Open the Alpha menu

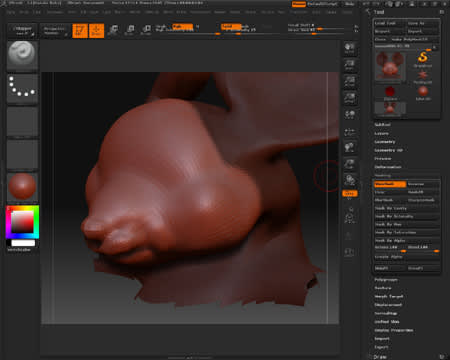pos(11,12)
